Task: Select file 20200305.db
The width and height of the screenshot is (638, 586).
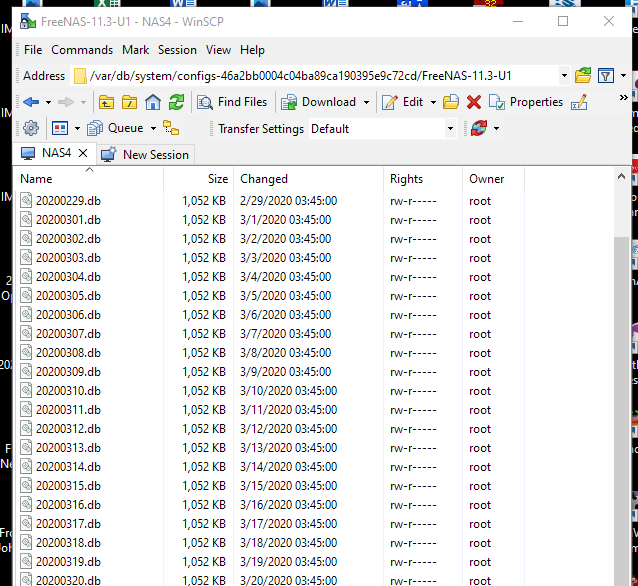Action: pos(68,296)
